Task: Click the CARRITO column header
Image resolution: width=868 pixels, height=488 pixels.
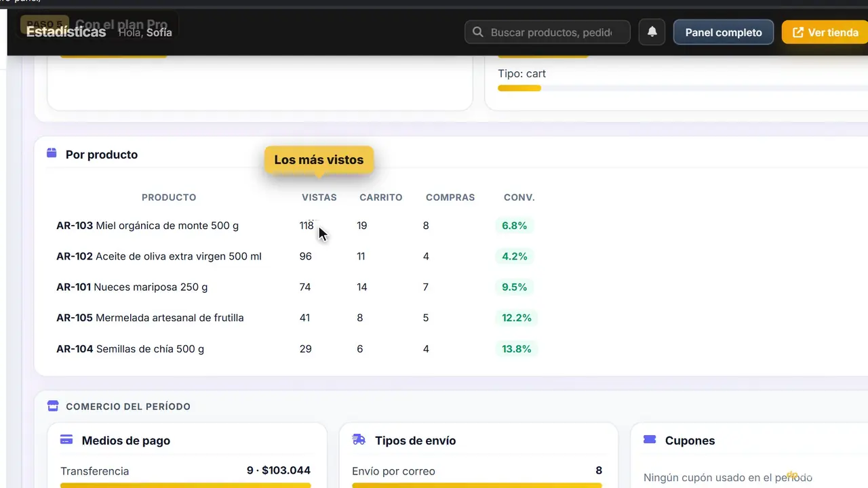Action: (381, 197)
